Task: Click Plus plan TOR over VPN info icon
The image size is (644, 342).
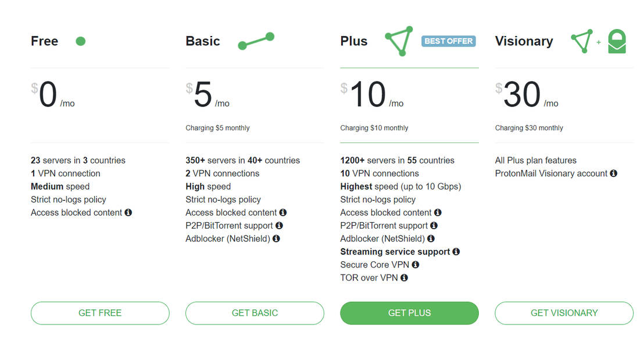Action: coord(404,278)
